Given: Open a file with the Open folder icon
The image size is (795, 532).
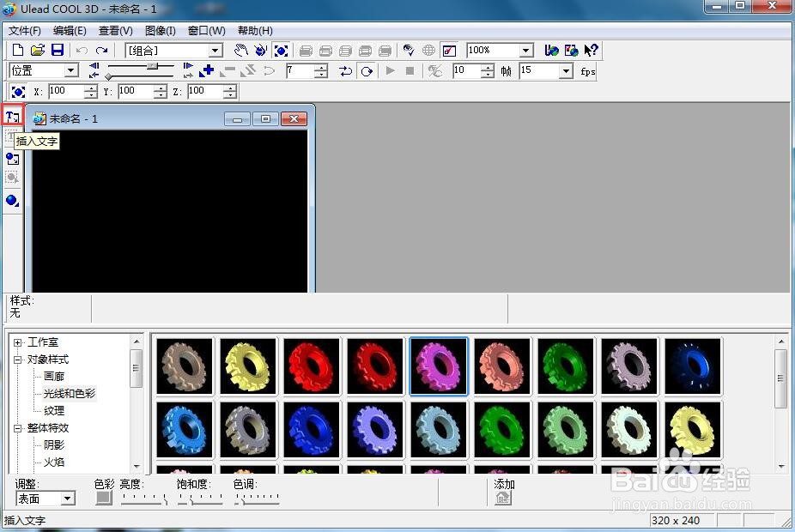Looking at the screenshot, I should [x=38, y=50].
